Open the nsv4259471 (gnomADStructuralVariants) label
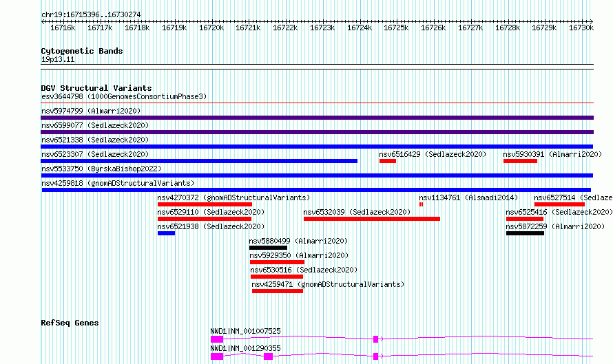The image size is (613, 364). (x=328, y=284)
